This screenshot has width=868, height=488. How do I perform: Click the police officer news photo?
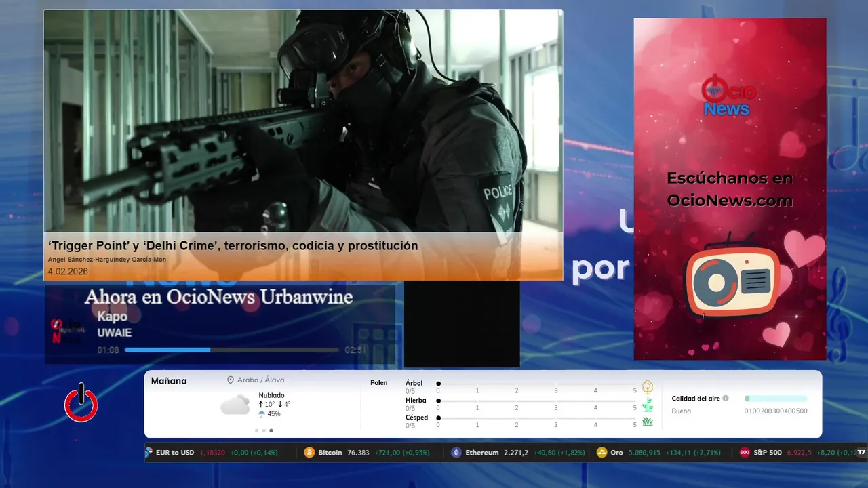coord(303,121)
